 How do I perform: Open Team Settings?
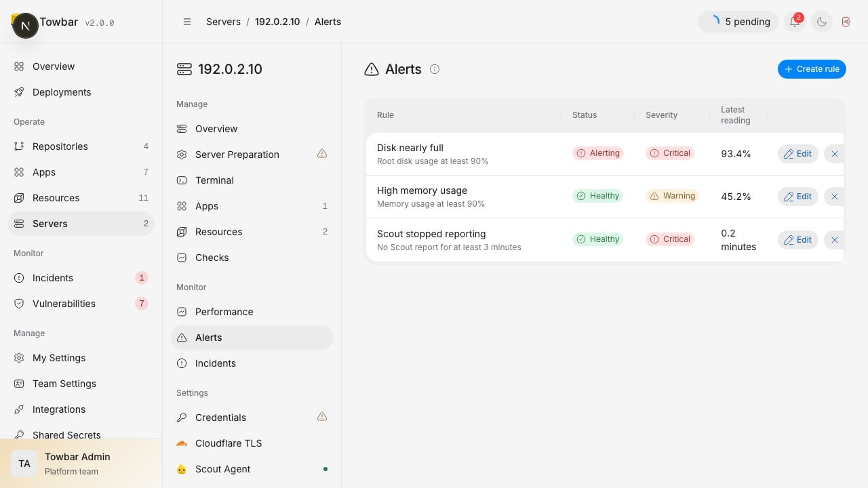[81, 384]
